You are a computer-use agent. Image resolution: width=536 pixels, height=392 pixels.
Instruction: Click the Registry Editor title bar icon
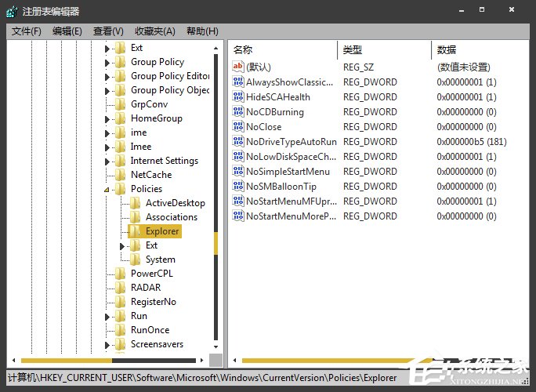[12, 12]
